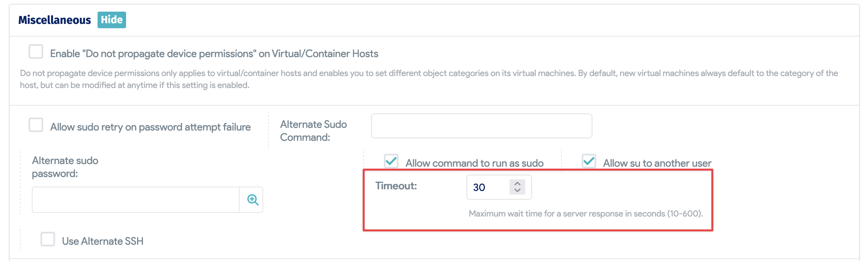Click the "Allow su to another user" label text

point(657,163)
